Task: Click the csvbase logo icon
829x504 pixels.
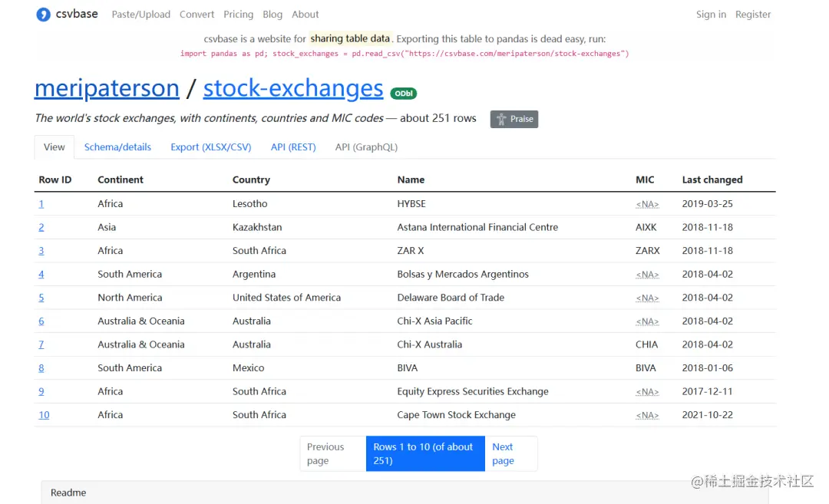Action: (x=44, y=15)
